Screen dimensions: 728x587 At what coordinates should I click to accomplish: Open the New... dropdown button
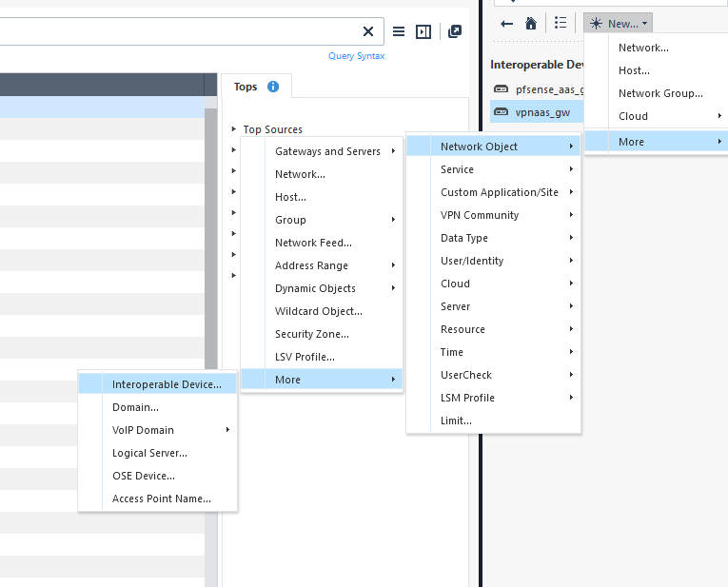click(618, 24)
